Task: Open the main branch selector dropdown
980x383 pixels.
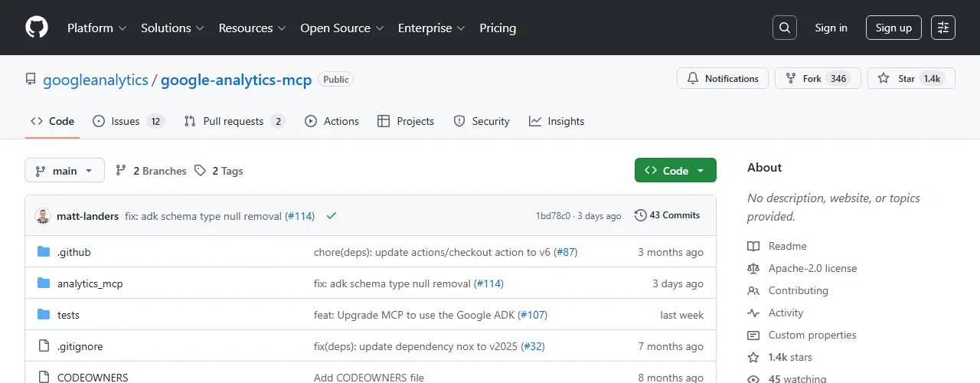Action: tap(64, 171)
